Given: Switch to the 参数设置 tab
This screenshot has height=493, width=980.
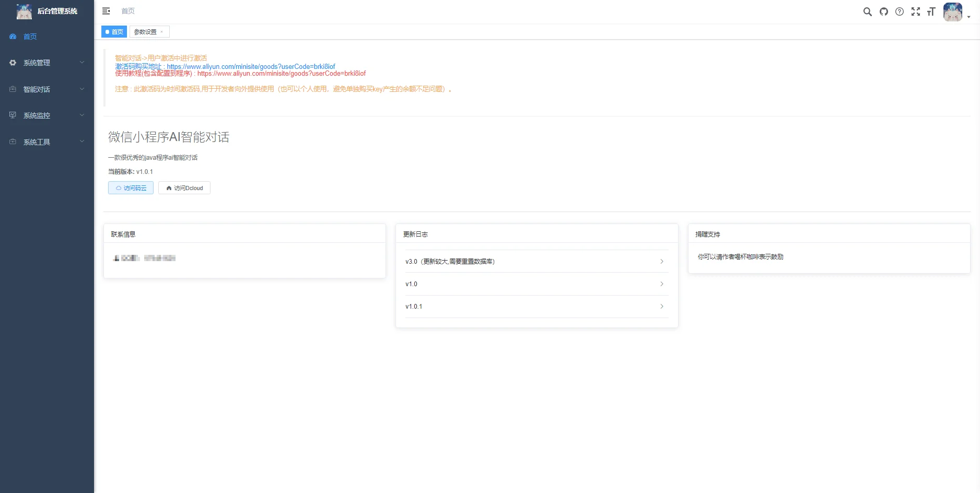Looking at the screenshot, I should coord(145,32).
